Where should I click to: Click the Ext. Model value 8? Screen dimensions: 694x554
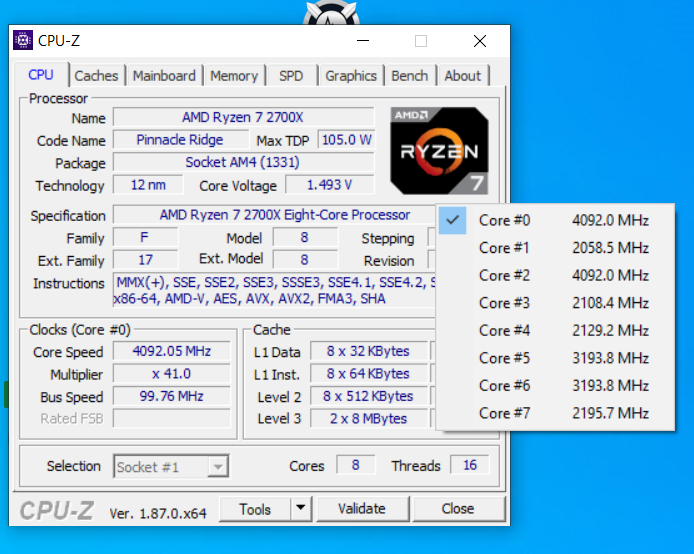tap(305, 260)
